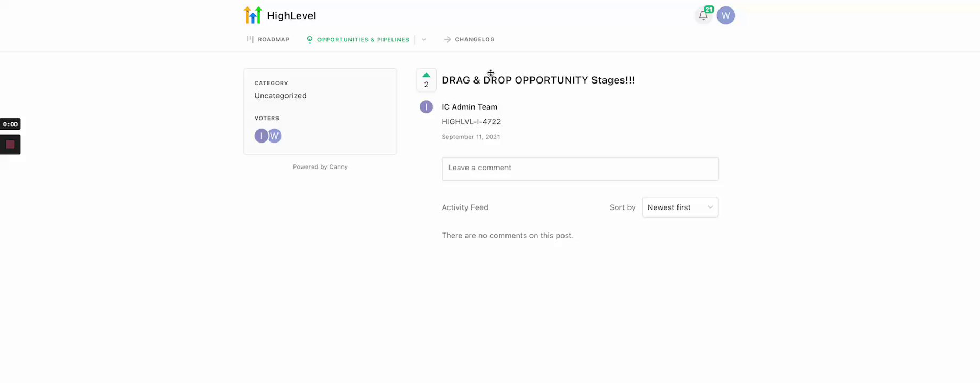980x383 pixels.
Task: Click the Roadmap bars icon
Action: 250,39
